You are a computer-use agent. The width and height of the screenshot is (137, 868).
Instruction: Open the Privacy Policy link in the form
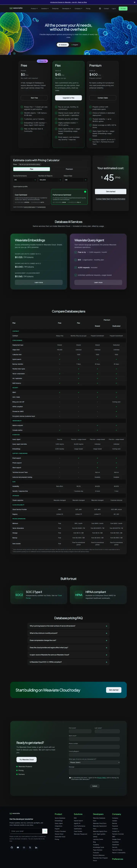click(102, 778)
